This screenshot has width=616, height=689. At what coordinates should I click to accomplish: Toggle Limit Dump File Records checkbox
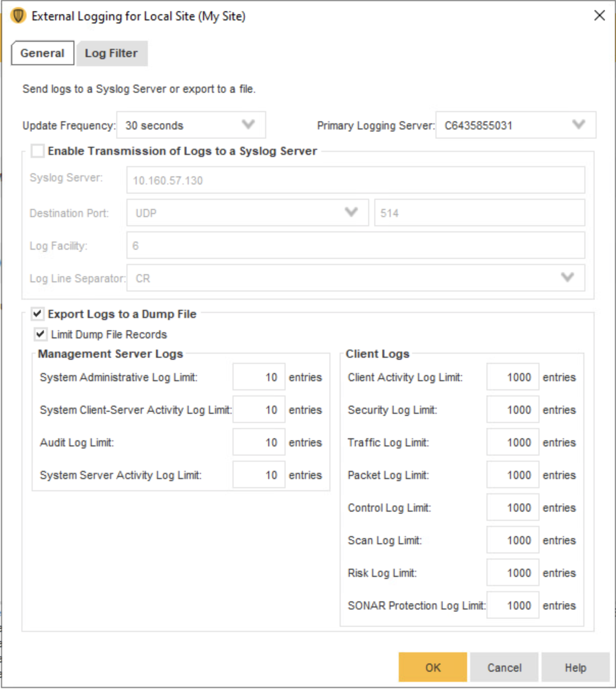40,334
